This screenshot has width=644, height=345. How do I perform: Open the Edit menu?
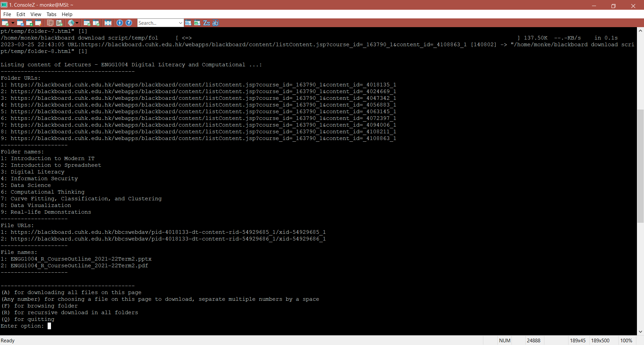tap(21, 14)
